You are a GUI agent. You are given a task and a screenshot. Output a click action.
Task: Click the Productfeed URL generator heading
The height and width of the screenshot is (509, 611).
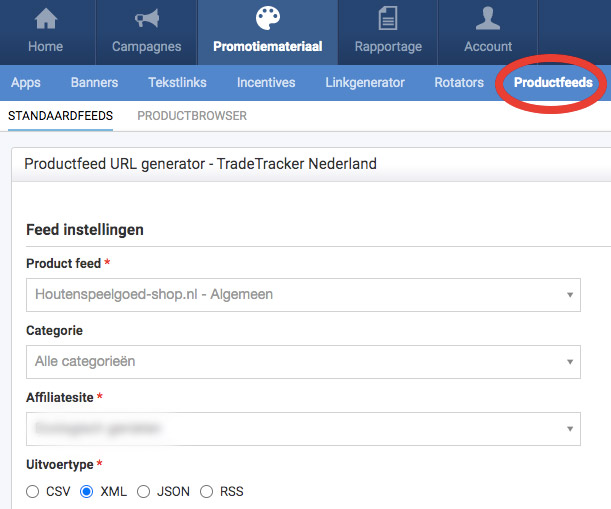pos(200,164)
